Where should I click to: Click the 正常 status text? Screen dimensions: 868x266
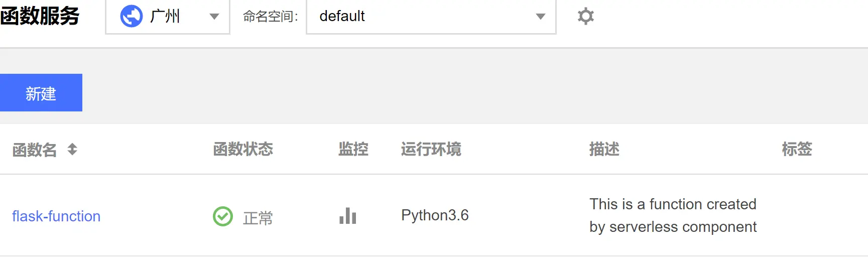(x=258, y=218)
